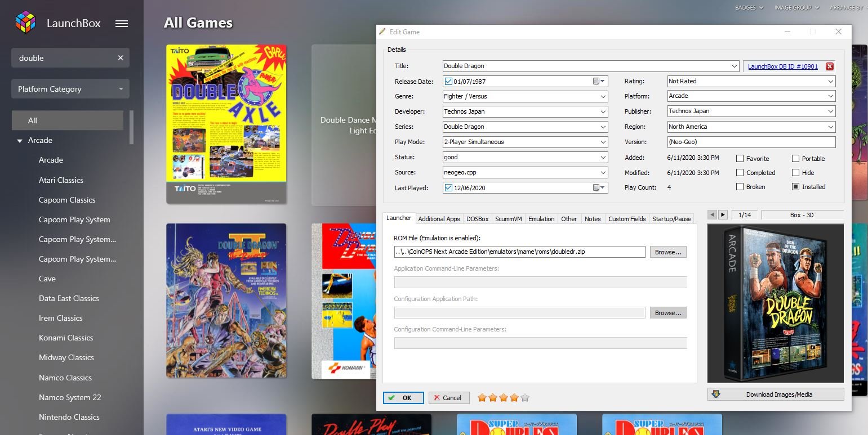The height and width of the screenshot is (435, 868).
Task: Click the Double Dragon 3D box preview
Action: click(x=776, y=303)
